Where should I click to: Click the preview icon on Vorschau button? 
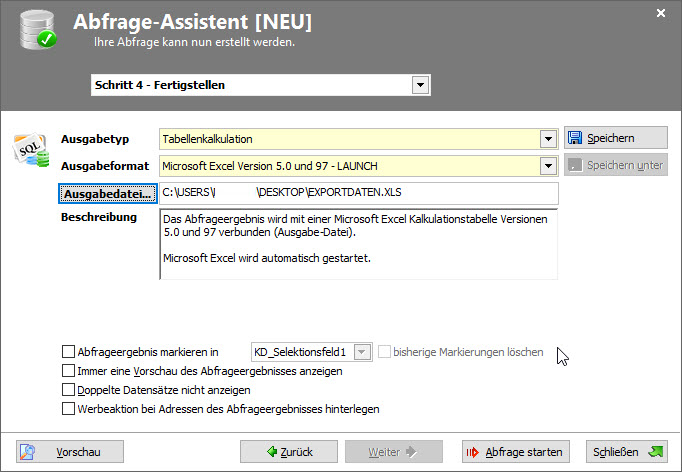pos(28,452)
